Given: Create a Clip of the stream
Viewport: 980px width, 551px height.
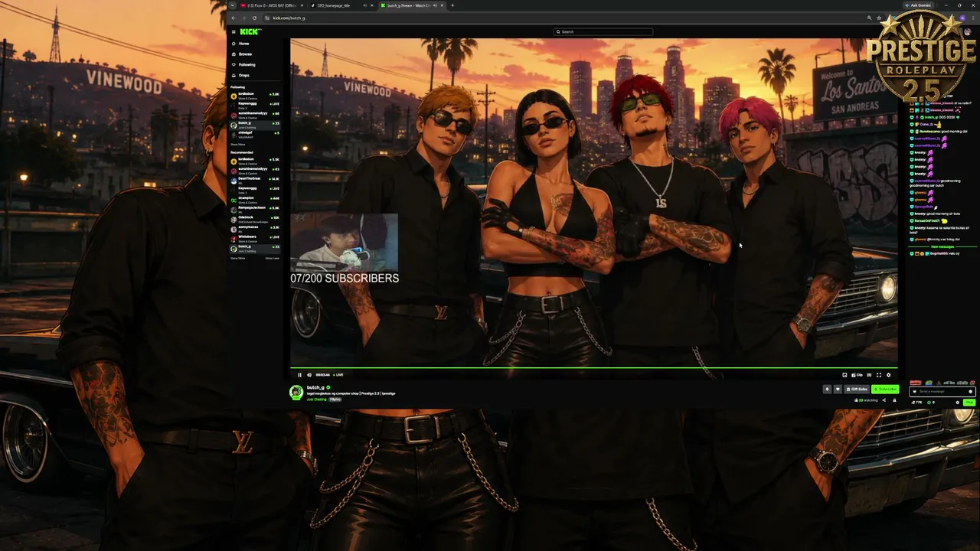Looking at the screenshot, I should pos(857,375).
